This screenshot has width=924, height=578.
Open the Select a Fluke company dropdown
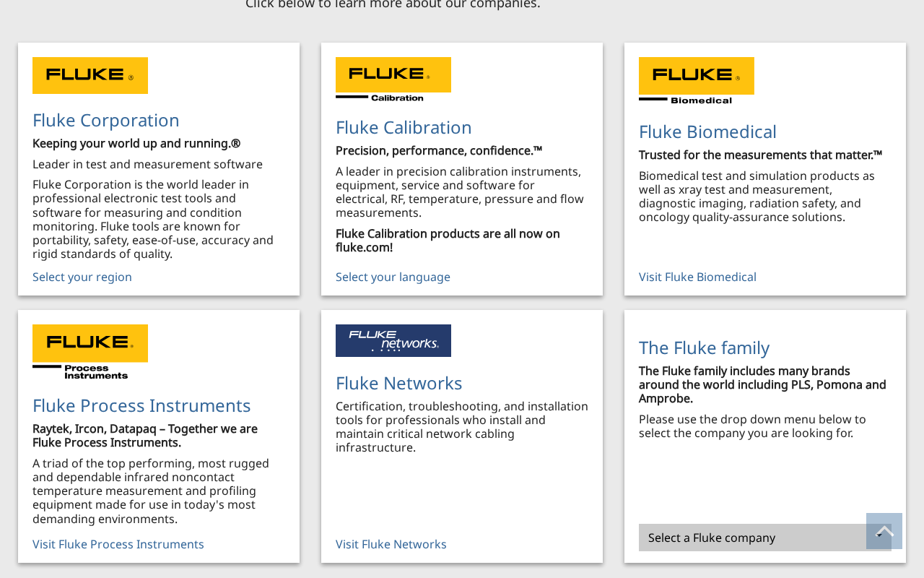tap(765, 538)
